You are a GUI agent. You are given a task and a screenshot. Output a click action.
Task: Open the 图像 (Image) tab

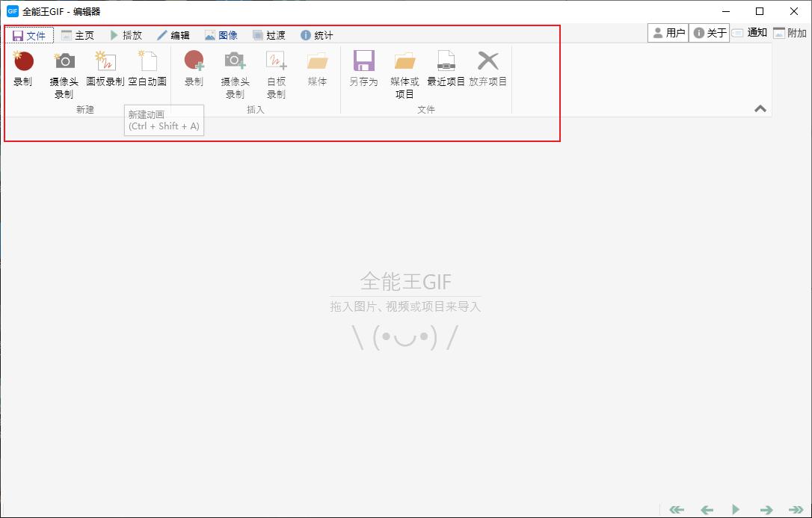pyautogui.click(x=221, y=35)
